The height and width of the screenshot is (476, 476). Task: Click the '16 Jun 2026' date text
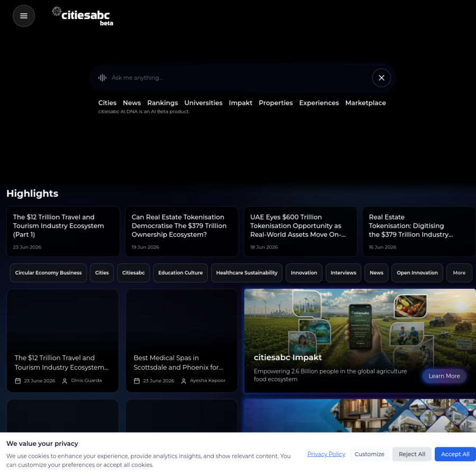(x=382, y=247)
